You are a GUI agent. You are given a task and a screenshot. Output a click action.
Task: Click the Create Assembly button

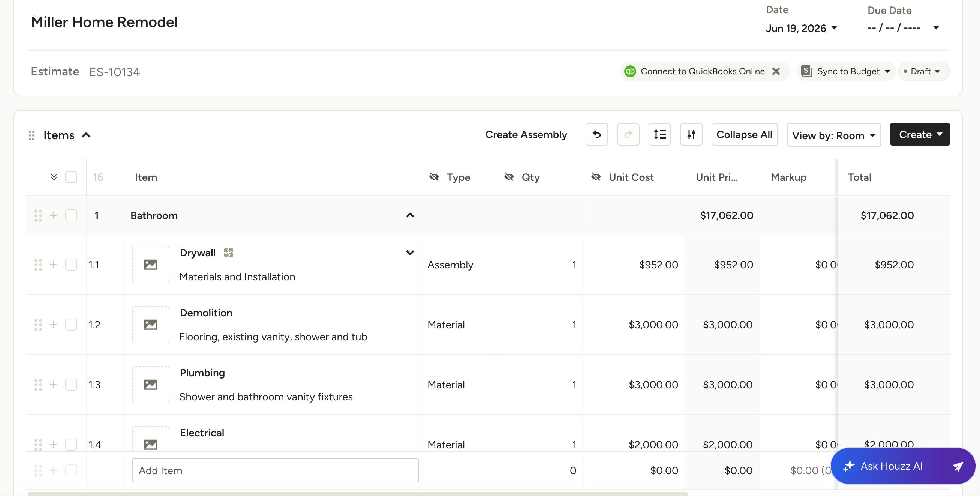(x=526, y=134)
